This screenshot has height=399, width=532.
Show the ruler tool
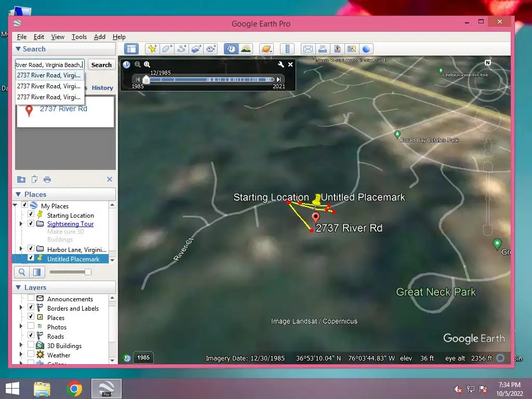tap(287, 49)
